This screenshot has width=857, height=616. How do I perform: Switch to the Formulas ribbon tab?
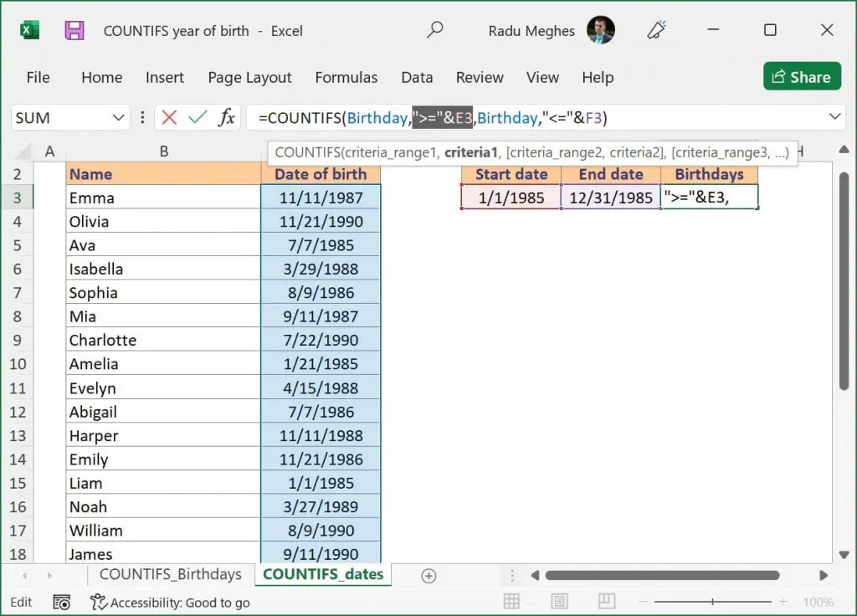346,77
